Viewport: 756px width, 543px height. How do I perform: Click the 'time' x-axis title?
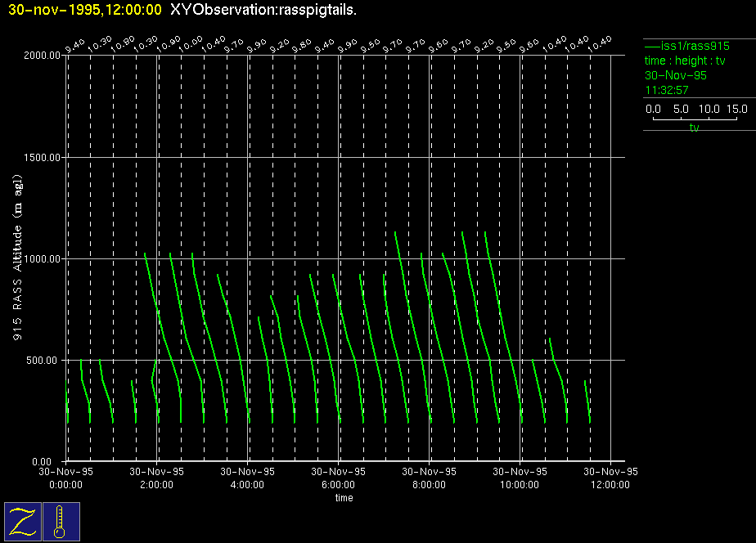(x=344, y=498)
